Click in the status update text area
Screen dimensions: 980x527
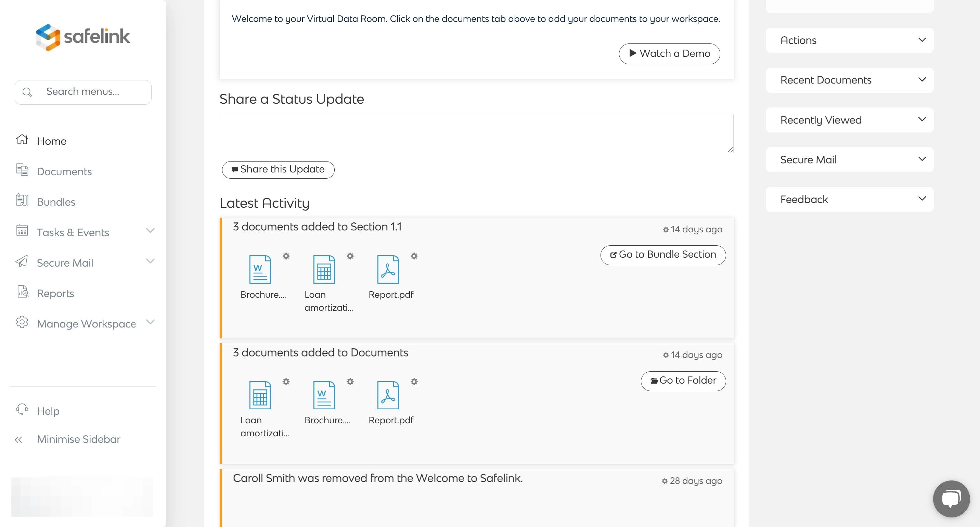[476, 133]
